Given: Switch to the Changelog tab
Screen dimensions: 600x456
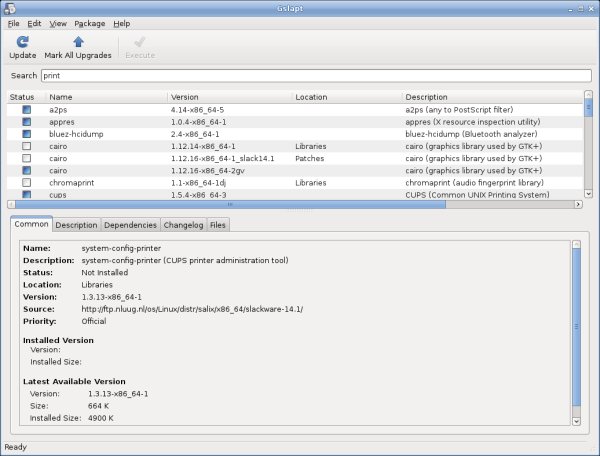Looking at the screenshot, I should (184, 225).
